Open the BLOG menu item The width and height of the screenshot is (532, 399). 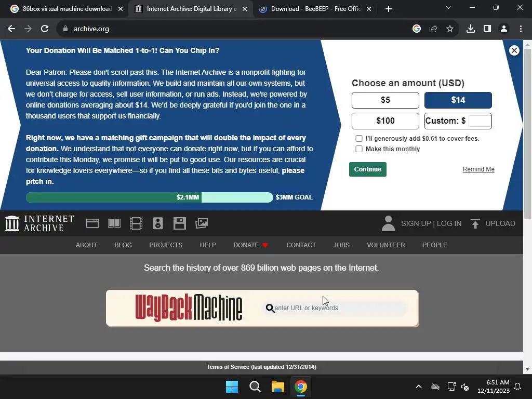pyautogui.click(x=123, y=245)
